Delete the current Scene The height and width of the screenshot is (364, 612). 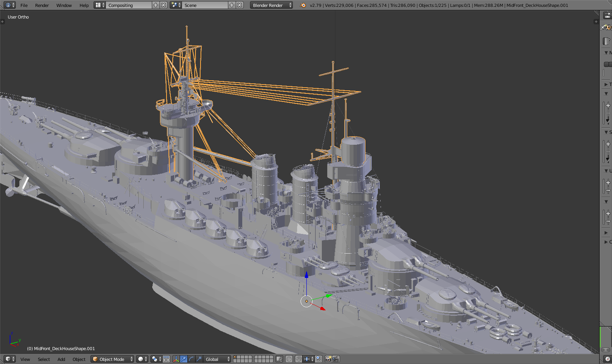240,5
